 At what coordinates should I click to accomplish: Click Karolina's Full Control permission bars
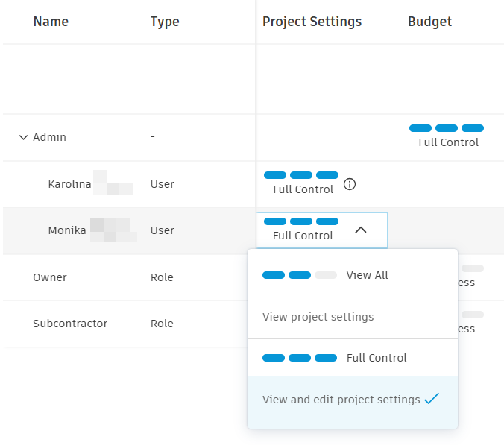(301, 175)
